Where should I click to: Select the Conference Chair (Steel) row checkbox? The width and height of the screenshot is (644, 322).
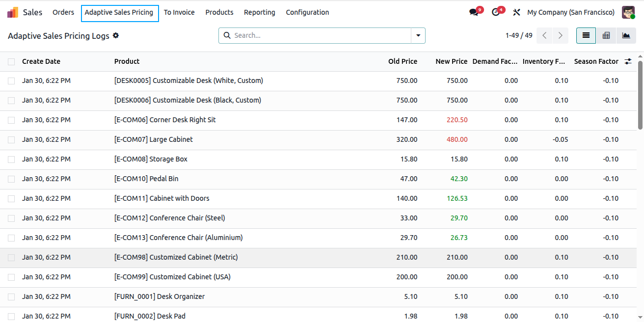point(11,218)
